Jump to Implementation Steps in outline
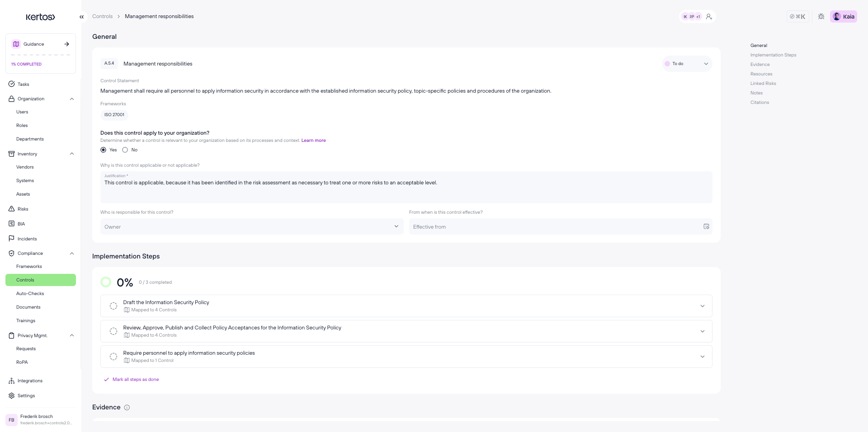Image resolution: width=868 pixels, height=432 pixels. click(x=773, y=55)
